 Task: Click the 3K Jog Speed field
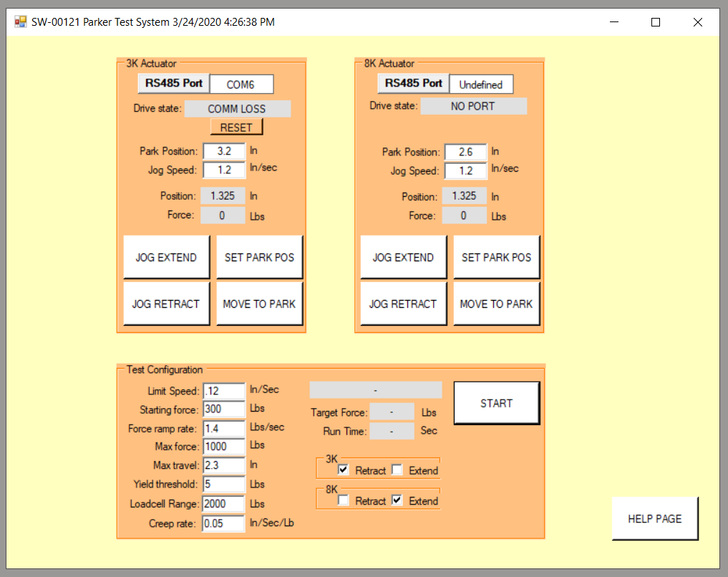pyautogui.click(x=224, y=170)
